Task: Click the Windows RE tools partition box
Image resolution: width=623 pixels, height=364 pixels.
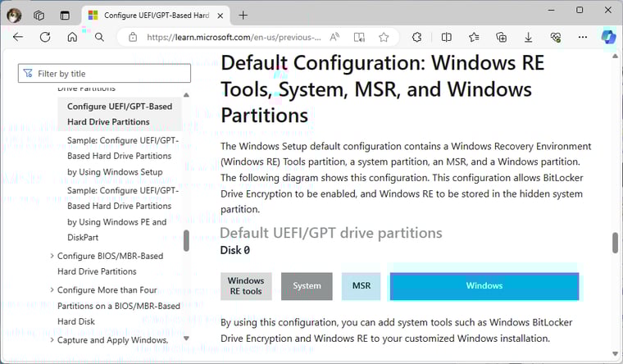Action: click(x=246, y=286)
